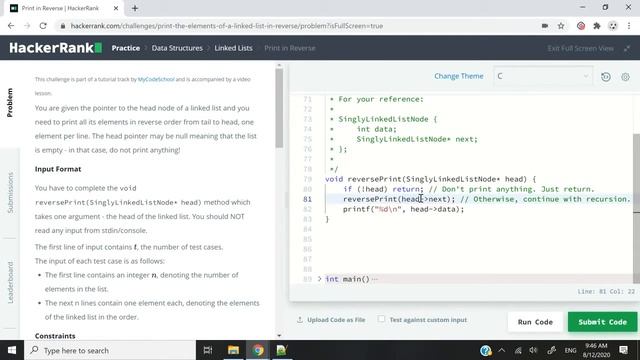This screenshot has height=360, width=640.
Task: Click the Windows search box
Action: (110, 350)
